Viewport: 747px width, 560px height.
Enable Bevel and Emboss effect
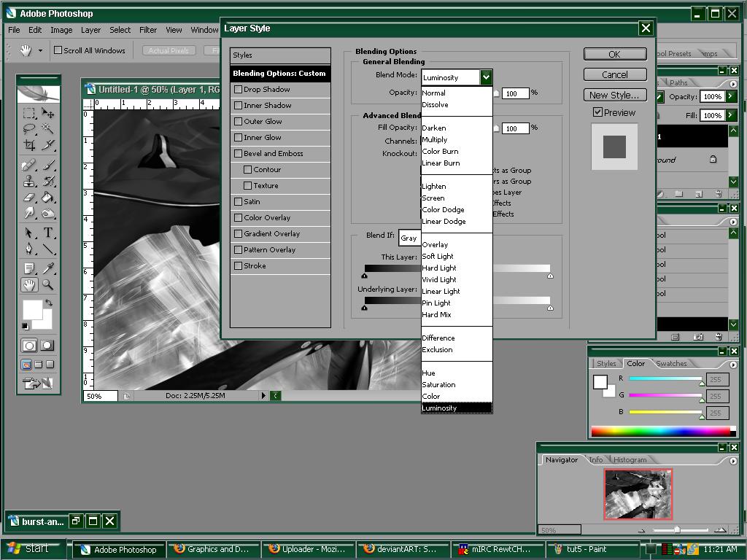pos(239,153)
